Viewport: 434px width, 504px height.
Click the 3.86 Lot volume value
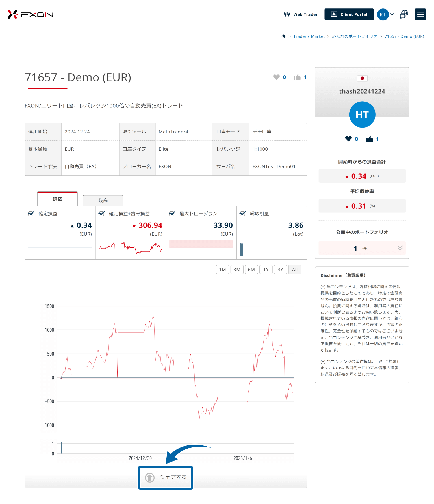(x=296, y=225)
